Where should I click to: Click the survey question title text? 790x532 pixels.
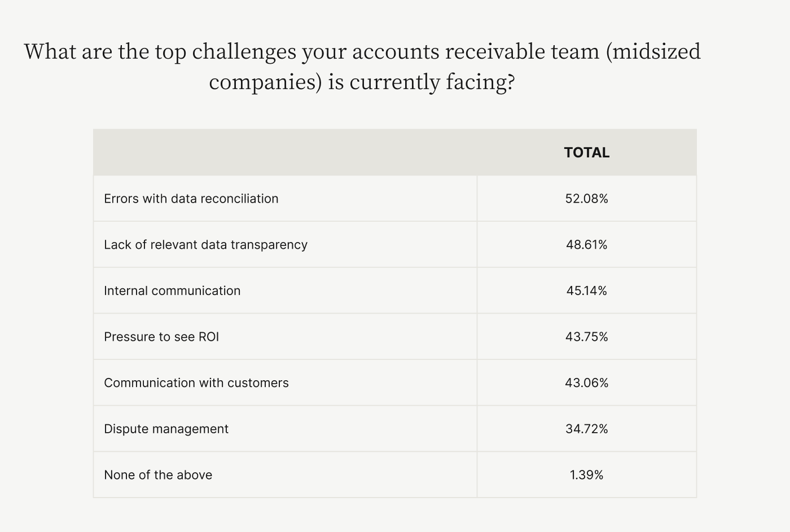point(362,67)
